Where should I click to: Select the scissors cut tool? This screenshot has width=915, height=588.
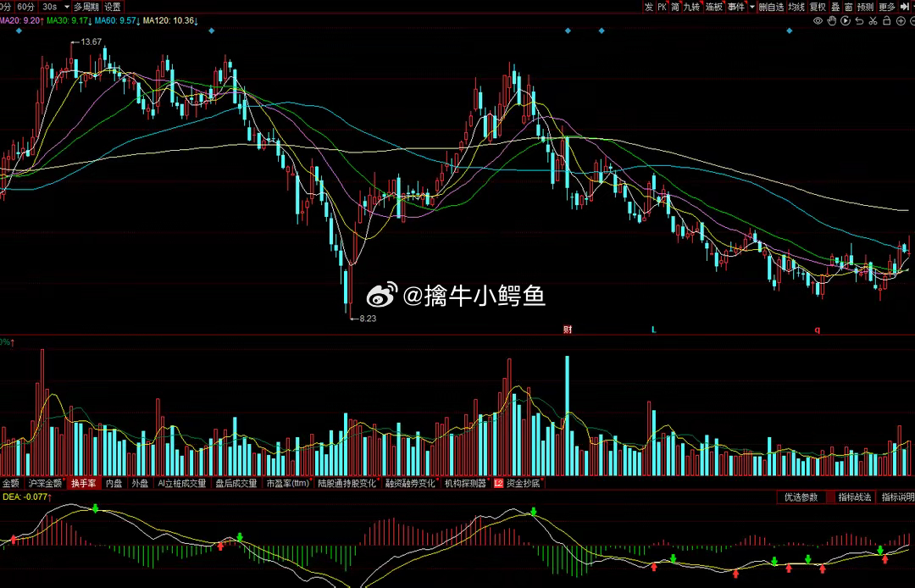coord(873,21)
